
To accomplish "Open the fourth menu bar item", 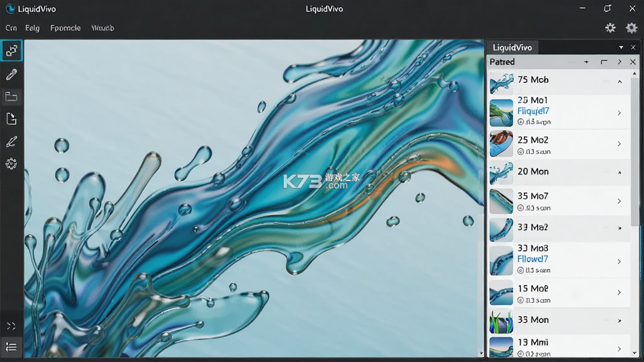I will click(103, 28).
